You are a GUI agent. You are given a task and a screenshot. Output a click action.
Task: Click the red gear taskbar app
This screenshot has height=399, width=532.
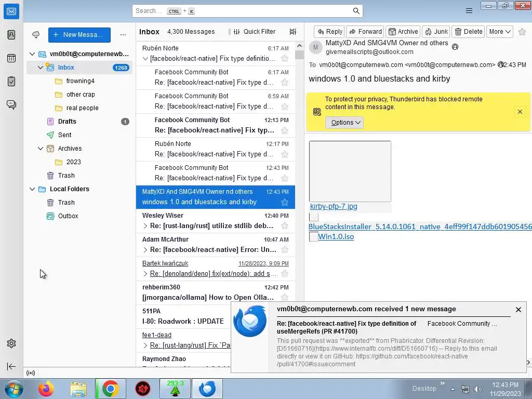click(x=143, y=389)
